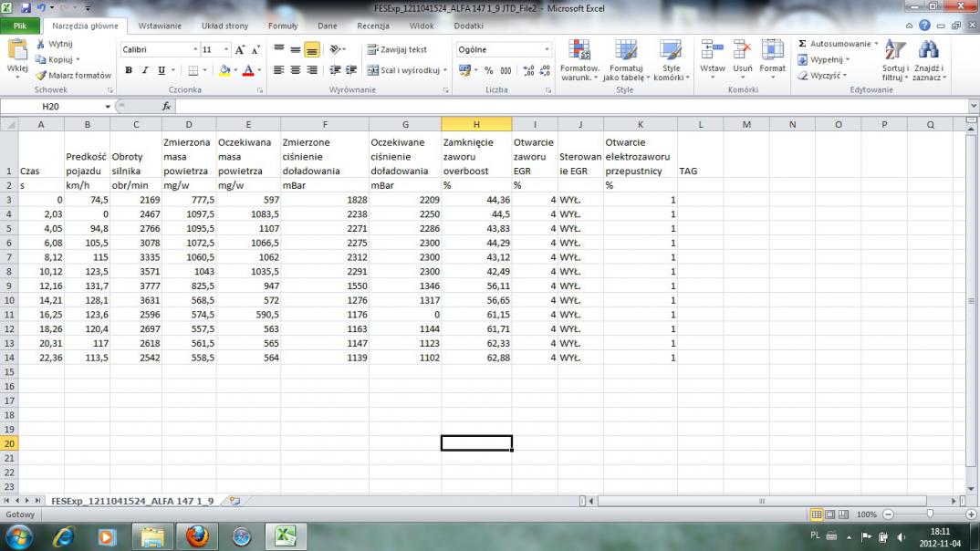The height and width of the screenshot is (551, 980).
Task: Open the Calibri font name dropdown
Action: click(x=195, y=50)
